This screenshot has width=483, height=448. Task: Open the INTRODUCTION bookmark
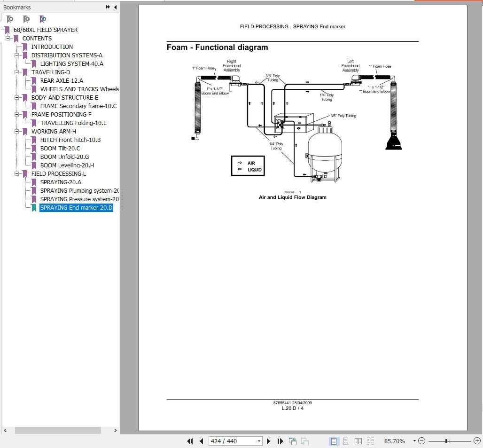(x=52, y=47)
